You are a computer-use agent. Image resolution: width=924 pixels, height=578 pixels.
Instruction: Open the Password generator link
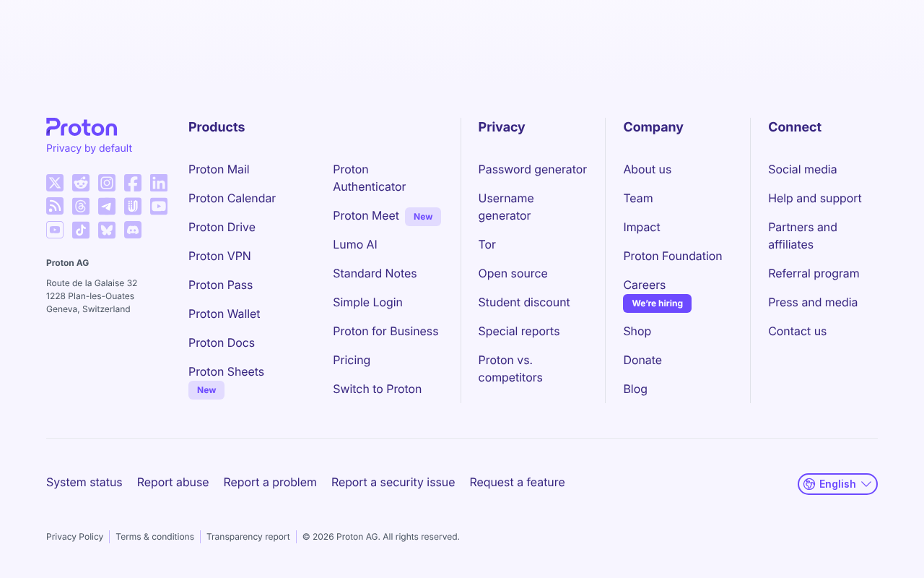533,169
